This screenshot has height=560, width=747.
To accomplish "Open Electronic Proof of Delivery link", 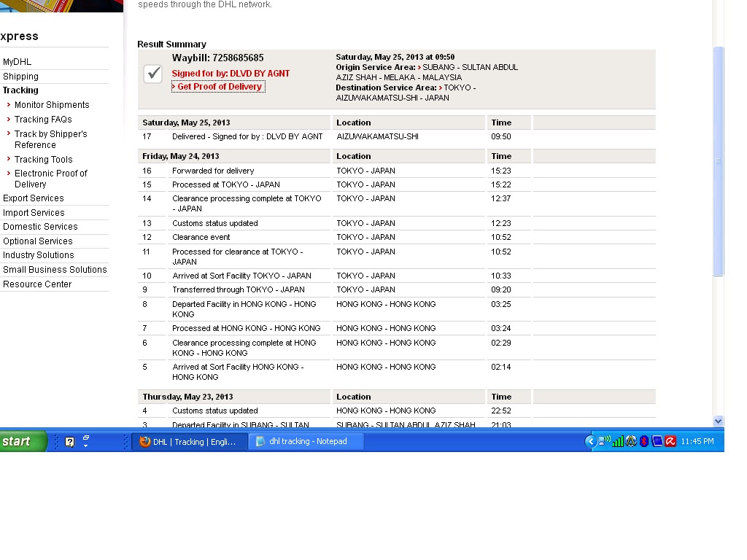I will click(51, 179).
